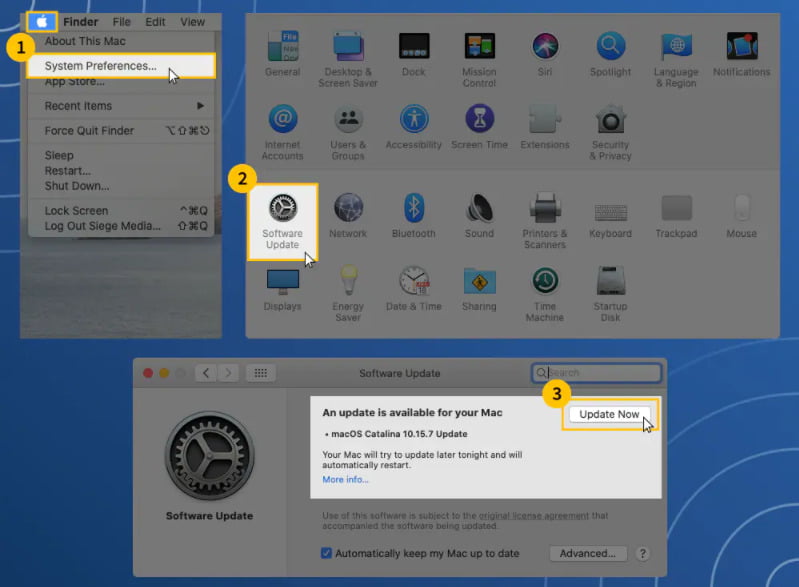Open Software Update gear icon in grid
This screenshot has height=587, width=799.
pyautogui.click(x=283, y=208)
